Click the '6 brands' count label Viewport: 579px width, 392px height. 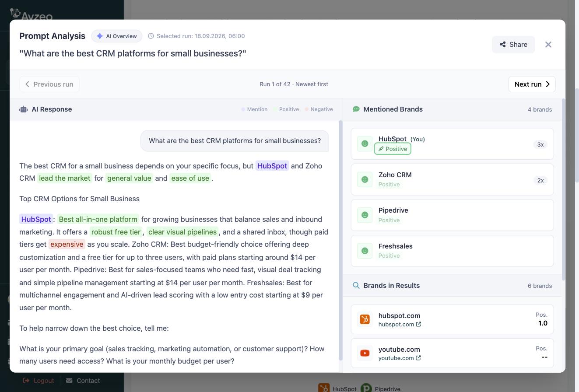(540, 286)
